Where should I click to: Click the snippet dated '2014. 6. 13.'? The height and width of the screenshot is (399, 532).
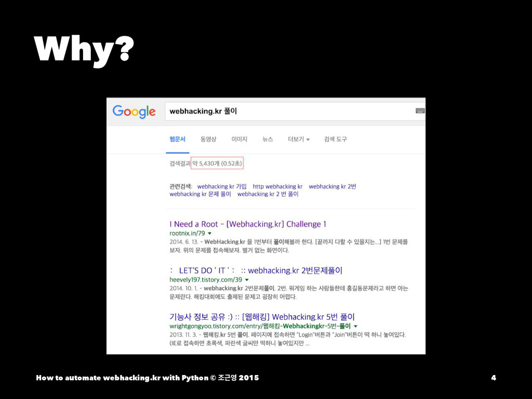pyautogui.click(x=289, y=246)
